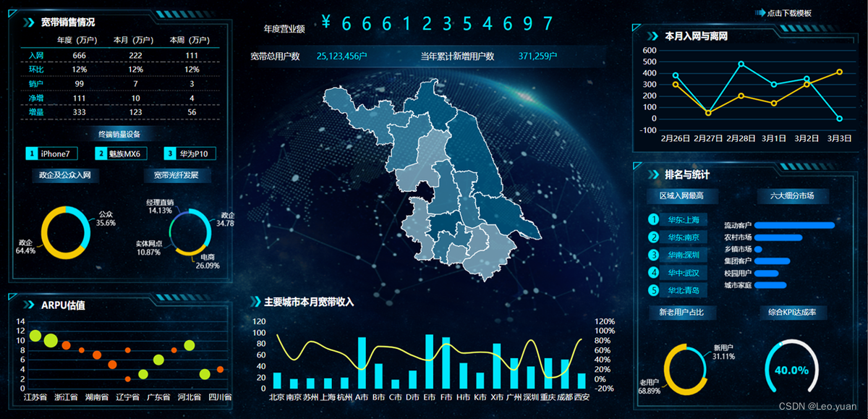Image resolution: width=868 pixels, height=419 pixels.
Task: Click the 年度（万户）column header
Action: coord(77,40)
